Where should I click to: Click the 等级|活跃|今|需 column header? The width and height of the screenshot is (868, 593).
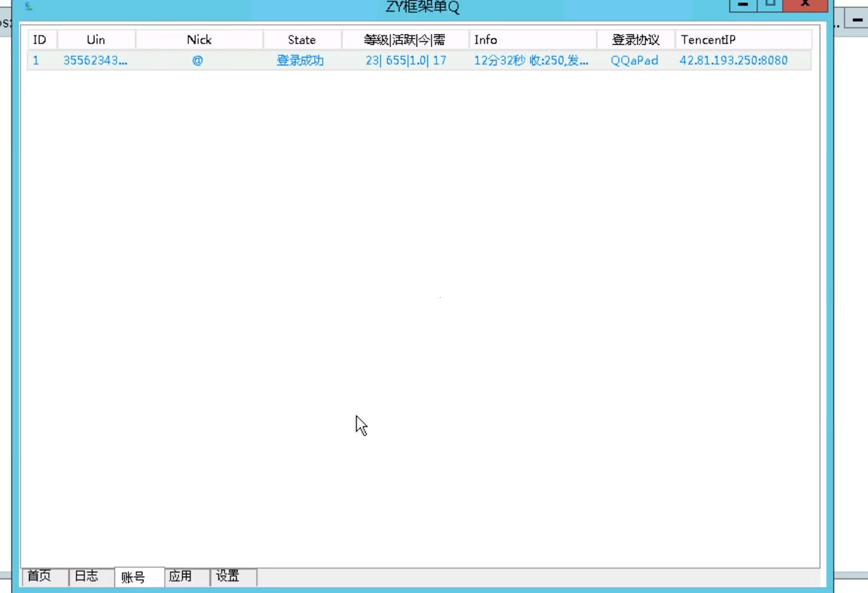point(404,40)
